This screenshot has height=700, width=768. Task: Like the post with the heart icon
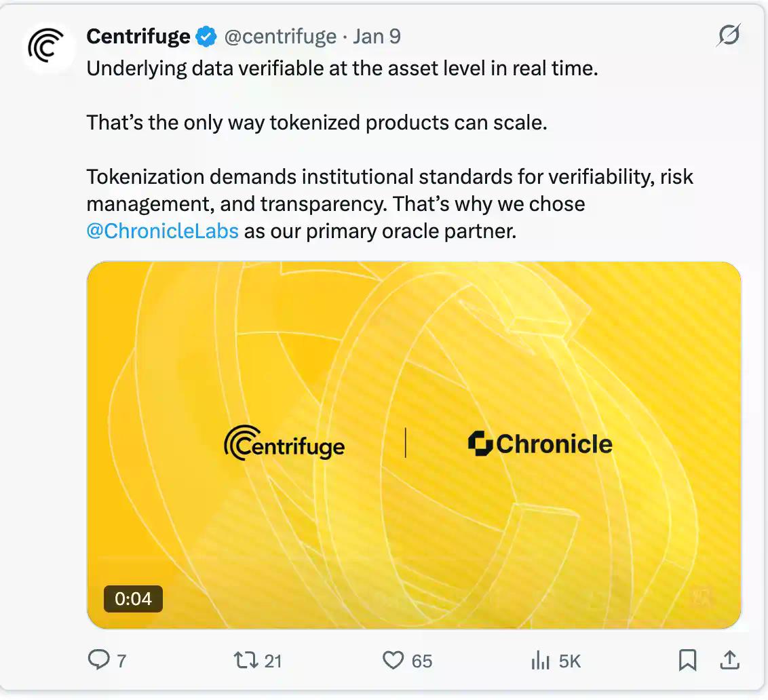[x=393, y=660]
